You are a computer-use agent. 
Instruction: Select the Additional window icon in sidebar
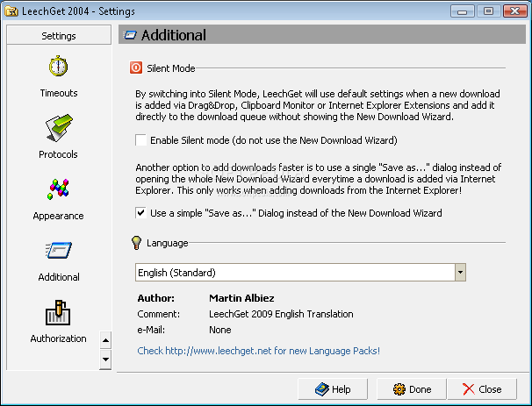(58, 251)
